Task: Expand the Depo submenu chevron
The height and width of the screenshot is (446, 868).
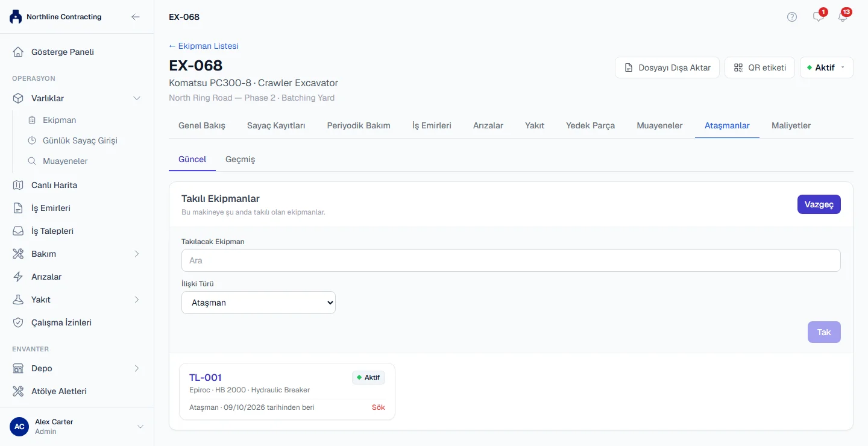Action: click(137, 368)
